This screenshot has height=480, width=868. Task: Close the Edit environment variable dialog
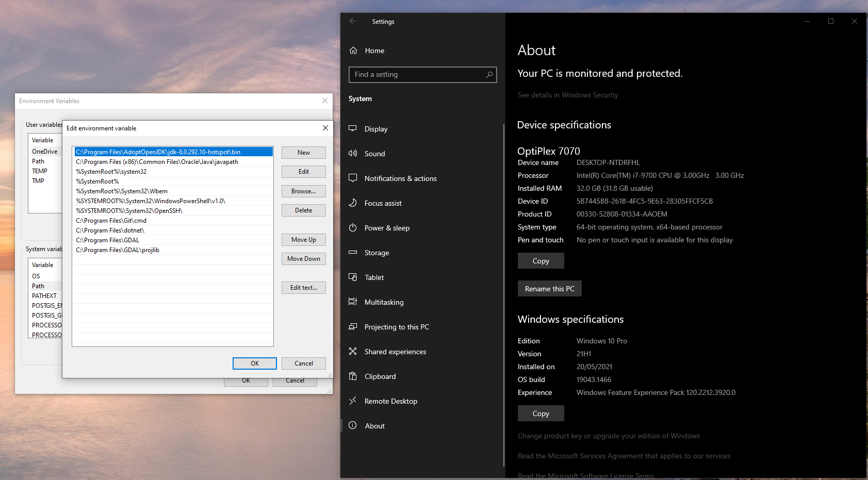(x=325, y=128)
